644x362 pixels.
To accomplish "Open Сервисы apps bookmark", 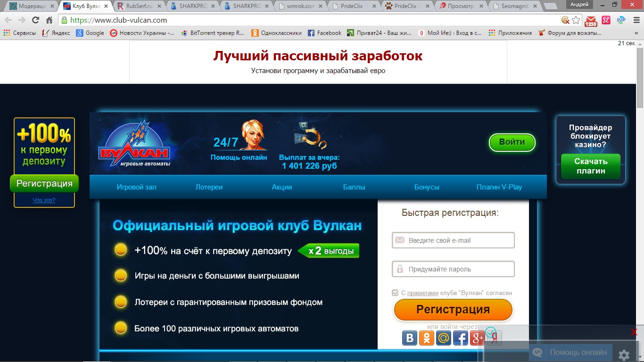I will pyautogui.click(x=19, y=33).
